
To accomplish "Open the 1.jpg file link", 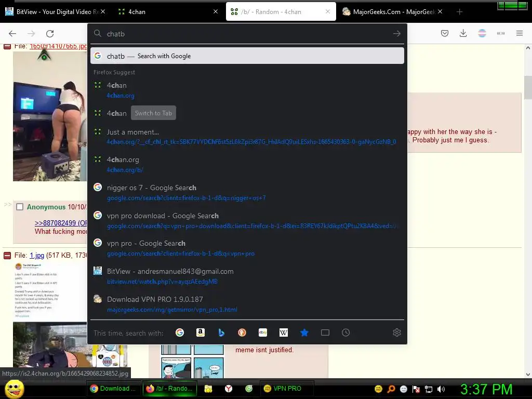I will (37, 256).
